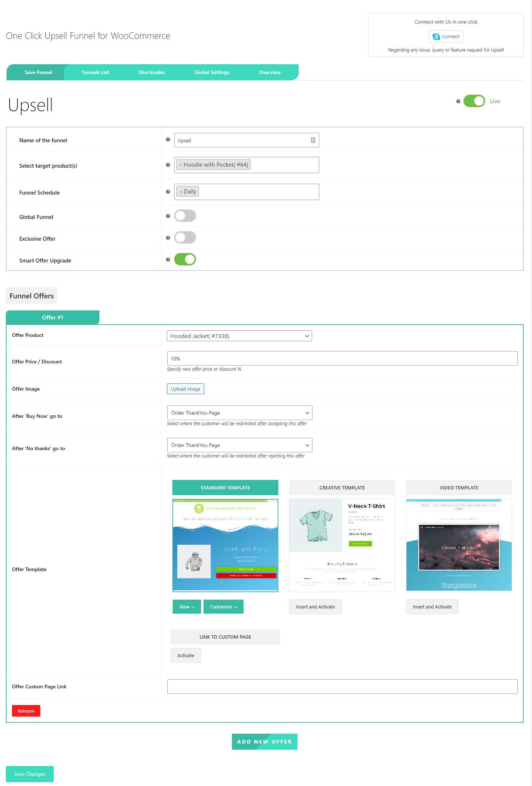Screen dimensions: 532x786
Task: Remove the Hoodie with Pocket product tag
Action: coord(181,165)
